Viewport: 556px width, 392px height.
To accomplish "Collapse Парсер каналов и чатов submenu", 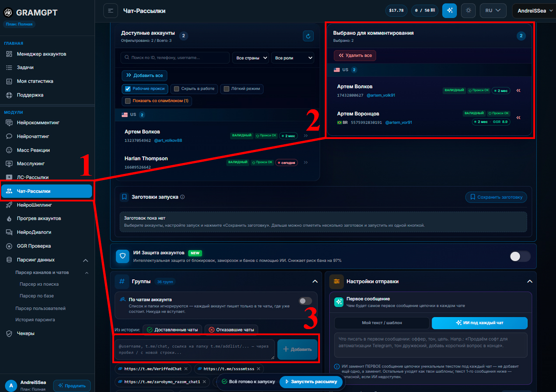I will click(x=87, y=273).
